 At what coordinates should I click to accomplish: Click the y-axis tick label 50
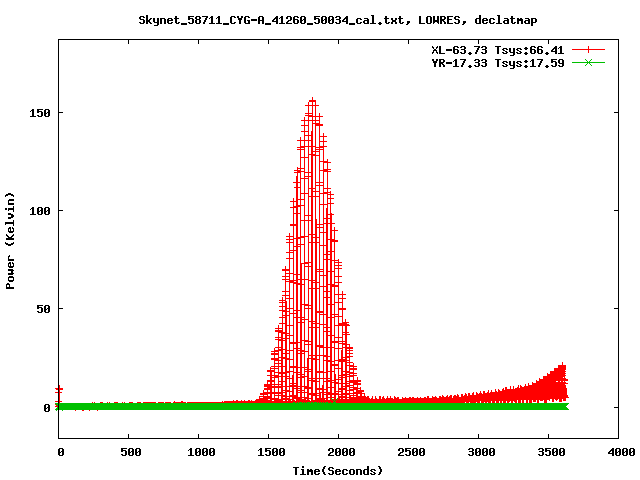click(x=43, y=309)
